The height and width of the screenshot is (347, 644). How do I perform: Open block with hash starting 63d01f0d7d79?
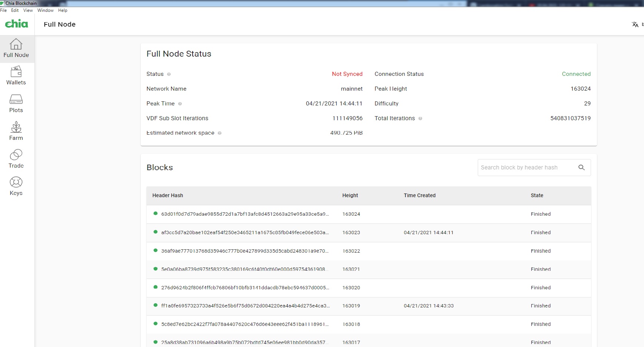click(x=368, y=214)
